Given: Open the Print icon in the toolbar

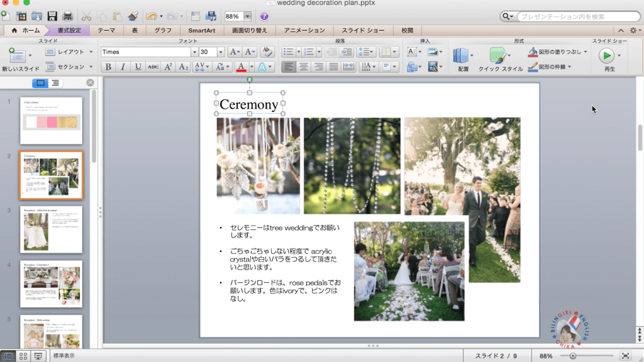Looking at the screenshot, I should pyautogui.click(x=67, y=16).
